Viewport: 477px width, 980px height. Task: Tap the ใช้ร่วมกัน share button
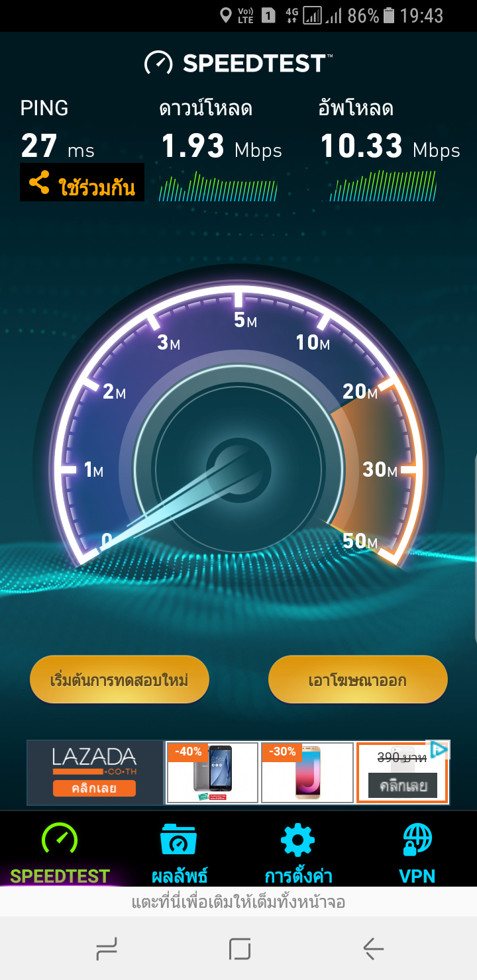tap(82, 183)
